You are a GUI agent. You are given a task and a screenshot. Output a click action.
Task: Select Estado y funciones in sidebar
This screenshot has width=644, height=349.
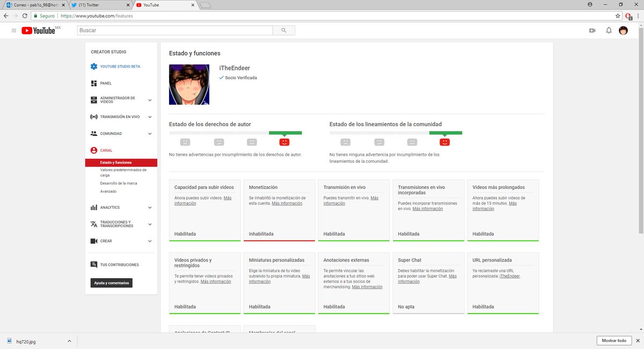coord(121,163)
